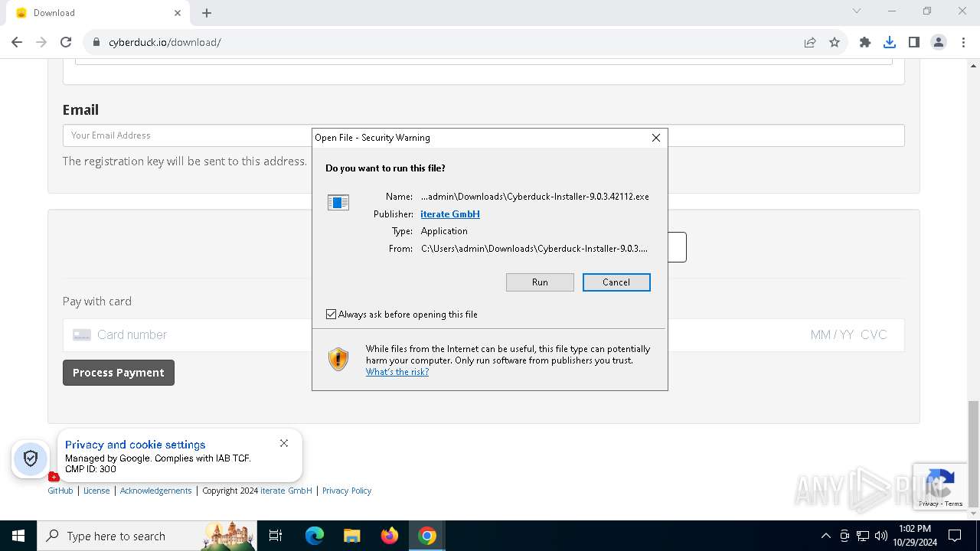The height and width of the screenshot is (551, 980).
Task: Click the taskbar search box
Action: (147, 536)
